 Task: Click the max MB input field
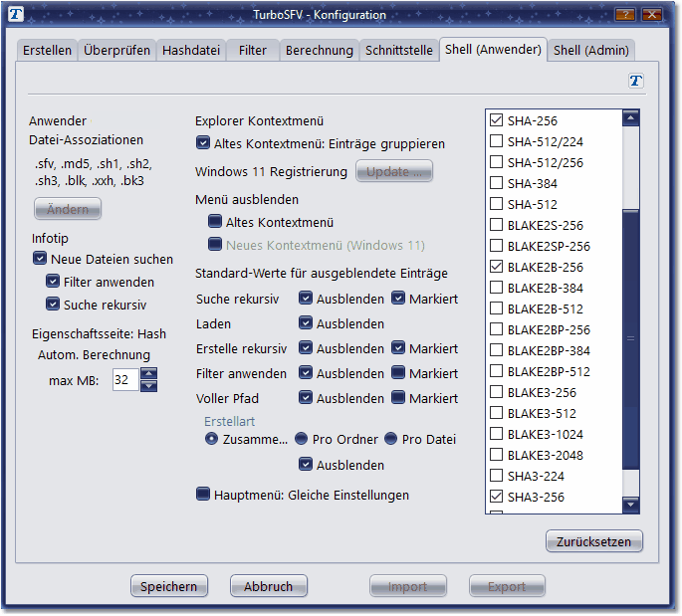coord(125,379)
